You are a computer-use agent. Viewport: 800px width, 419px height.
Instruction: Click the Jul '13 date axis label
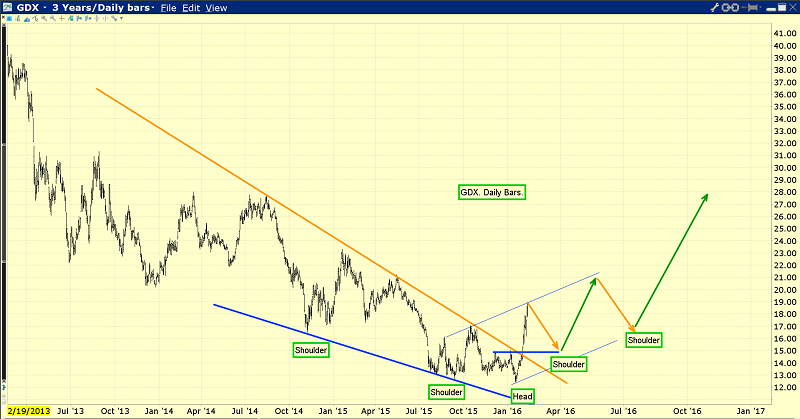[x=70, y=411]
